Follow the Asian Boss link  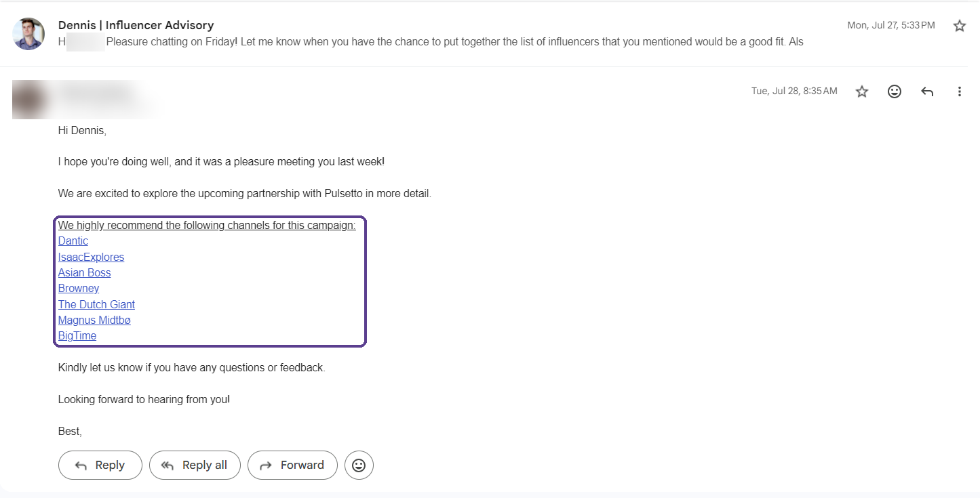pos(84,273)
